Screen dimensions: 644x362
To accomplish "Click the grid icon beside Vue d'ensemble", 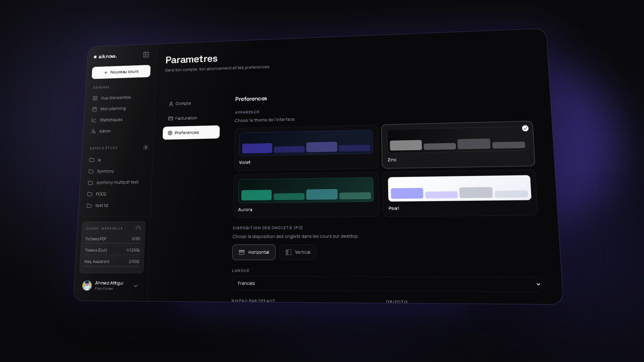I will pos(95,98).
